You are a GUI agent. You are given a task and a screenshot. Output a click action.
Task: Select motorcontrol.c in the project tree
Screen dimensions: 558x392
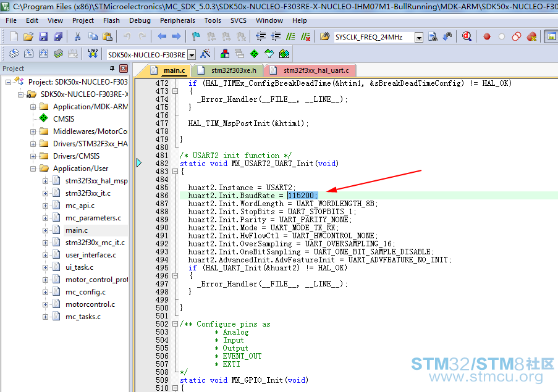(90, 304)
